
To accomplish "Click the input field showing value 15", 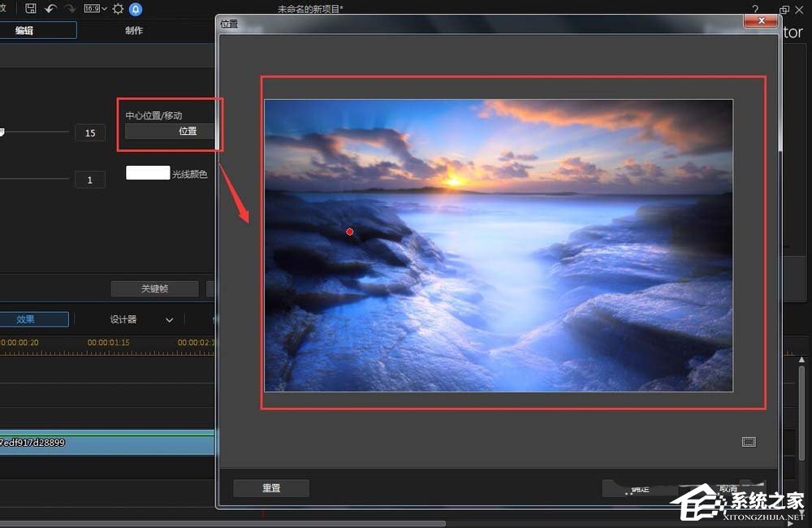I will point(89,132).
